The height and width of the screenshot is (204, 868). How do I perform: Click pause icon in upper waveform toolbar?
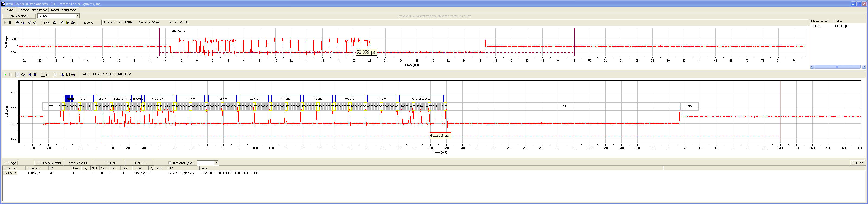click(x=10, y=22)
